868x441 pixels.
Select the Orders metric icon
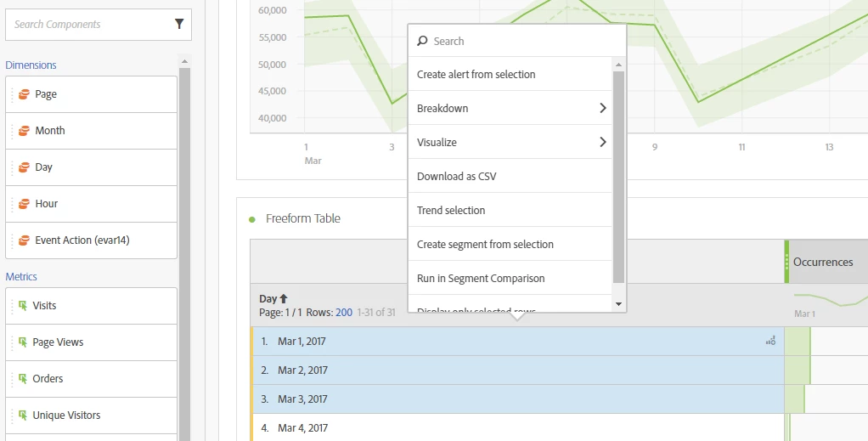pos(23,378)
